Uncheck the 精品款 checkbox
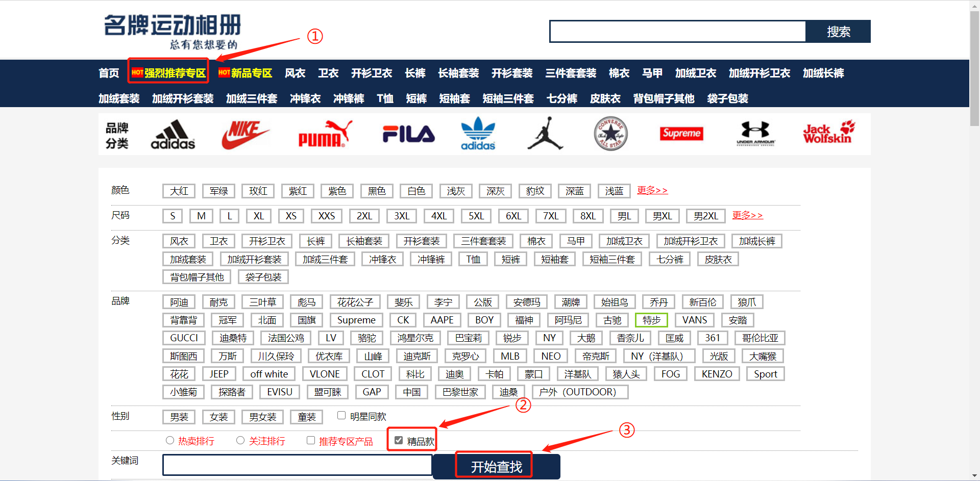Image resolution: width=980 pixels, height=481 pixels. [x=399, y=440]
